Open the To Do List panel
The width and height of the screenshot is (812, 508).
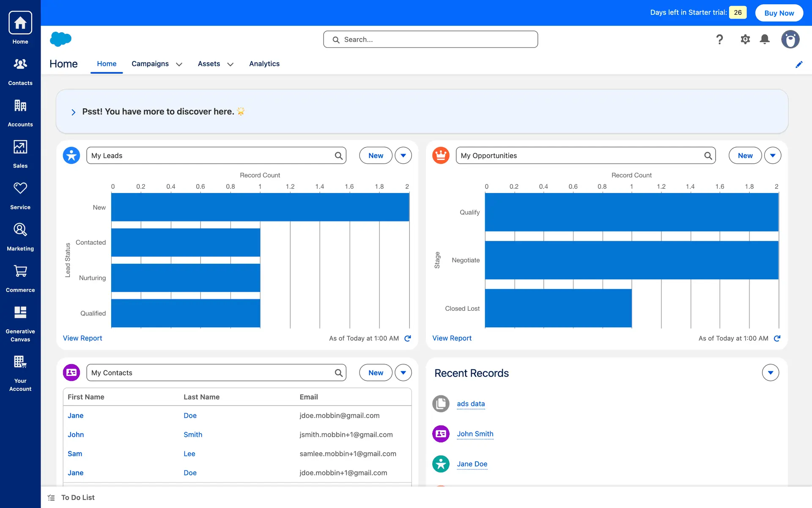77,497
